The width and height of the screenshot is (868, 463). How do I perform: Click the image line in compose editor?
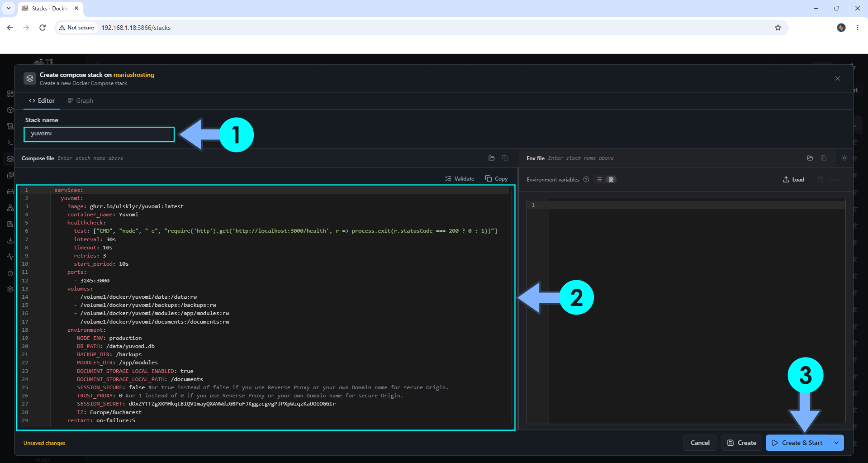click(125, 206)
